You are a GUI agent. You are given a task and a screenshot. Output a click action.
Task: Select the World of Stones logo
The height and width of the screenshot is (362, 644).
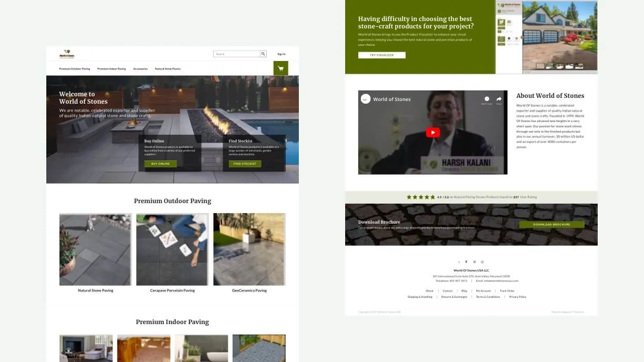point(67,54)
